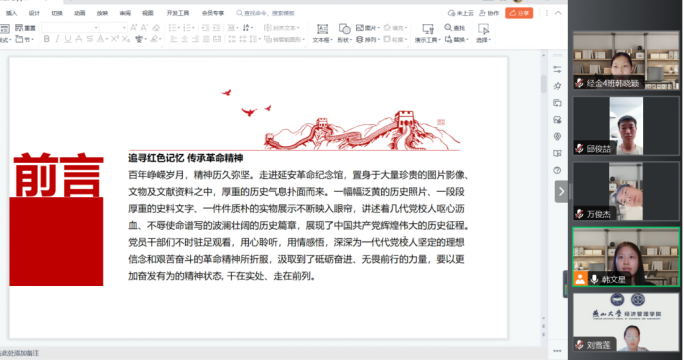Click the 查找 find icon

(x=455, y=28)
